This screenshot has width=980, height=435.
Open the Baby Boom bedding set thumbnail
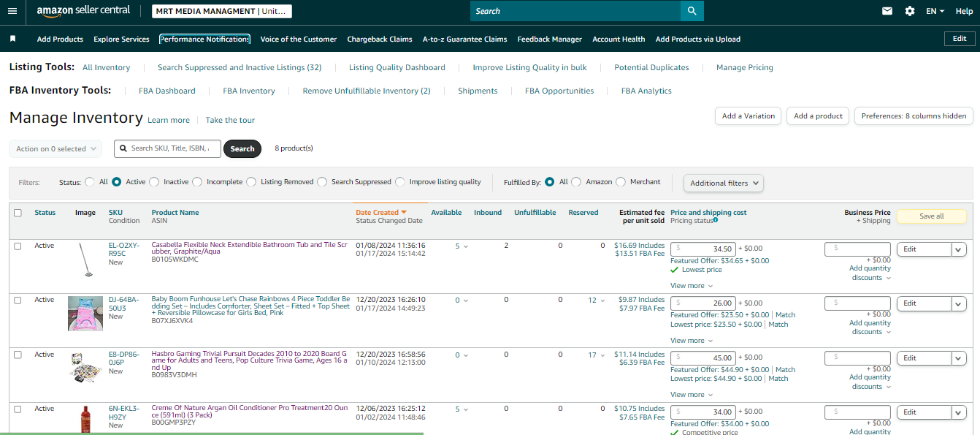coord(85,314)
